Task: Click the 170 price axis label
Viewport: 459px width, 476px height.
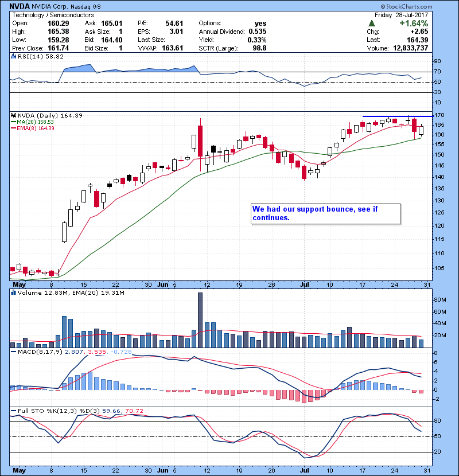Action: click(x=439, y=115)
